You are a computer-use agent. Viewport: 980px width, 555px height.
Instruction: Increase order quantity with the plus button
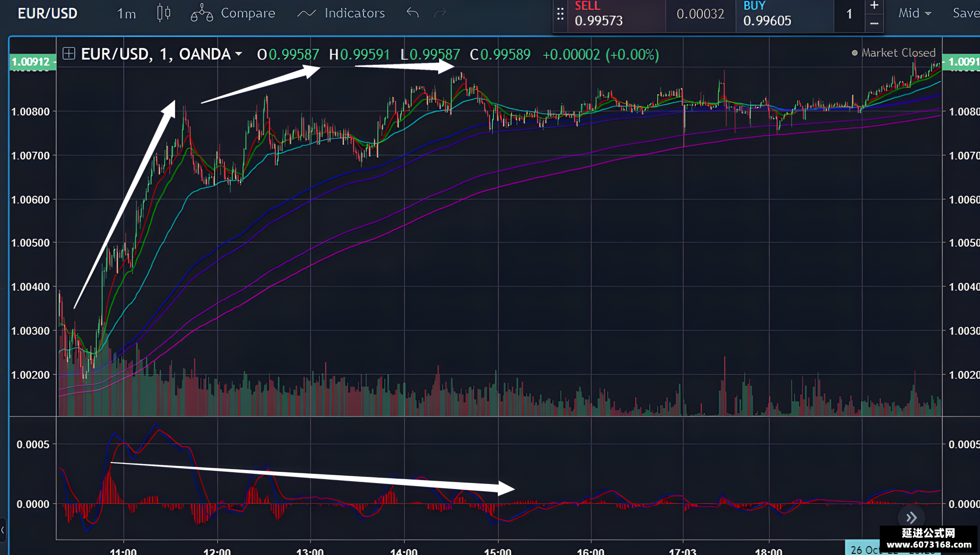(x=874, y=6)
